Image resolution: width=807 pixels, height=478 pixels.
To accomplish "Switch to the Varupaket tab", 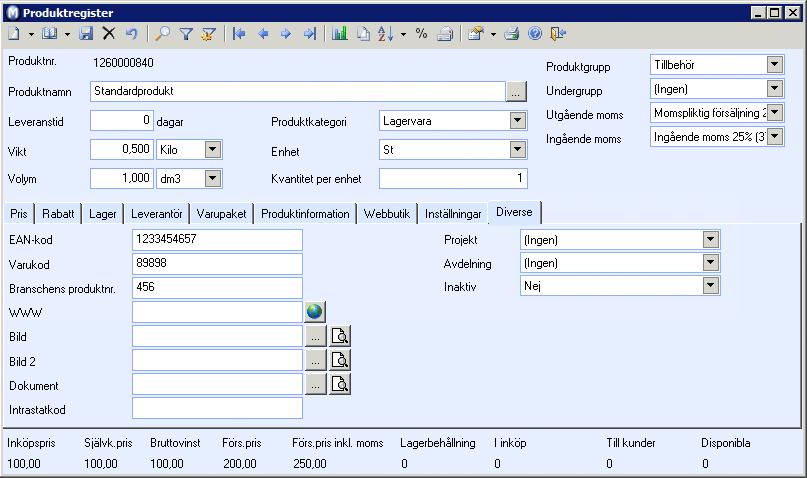I will [x=221, y=214].
